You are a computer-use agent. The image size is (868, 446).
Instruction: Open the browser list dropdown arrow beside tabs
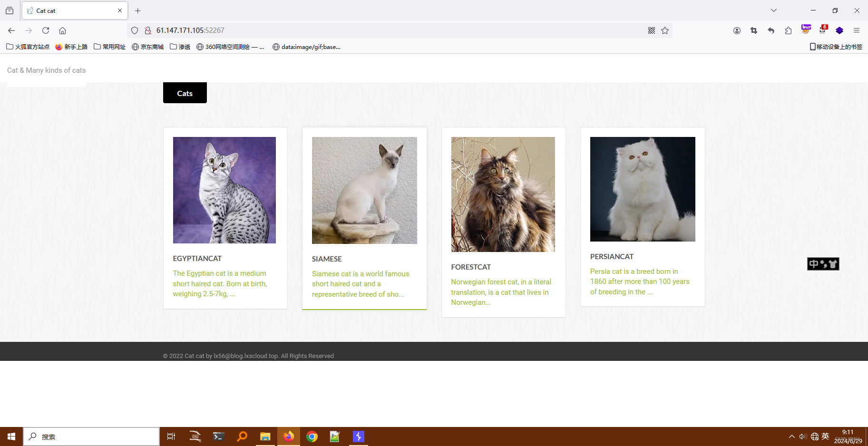coord(774,10)
